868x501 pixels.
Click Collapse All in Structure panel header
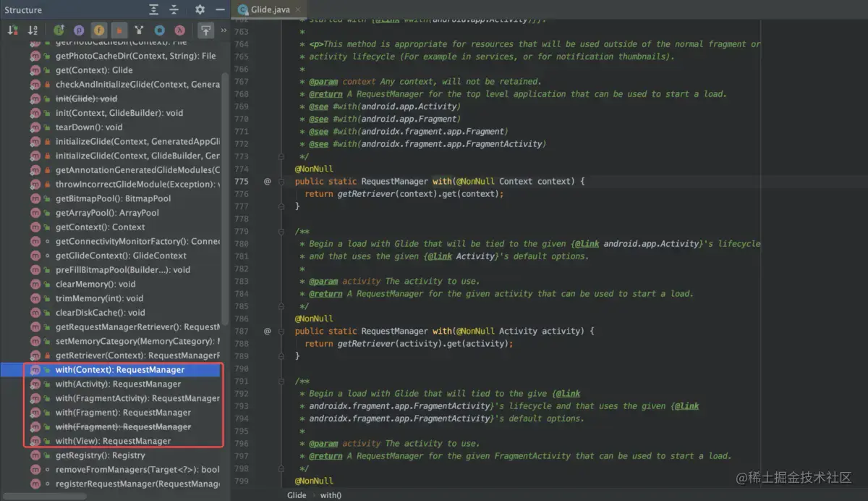pyautogui.click(x=174, y=9)
